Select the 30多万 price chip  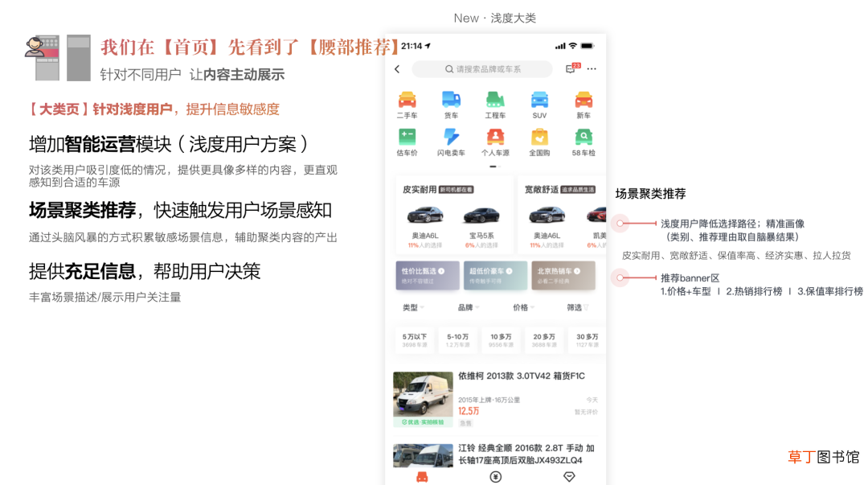(x=588, y=339)
